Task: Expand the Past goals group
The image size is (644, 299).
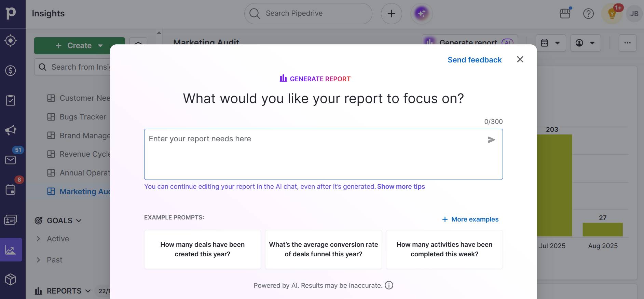Action: pyautogui.click(x=38, y=260)
